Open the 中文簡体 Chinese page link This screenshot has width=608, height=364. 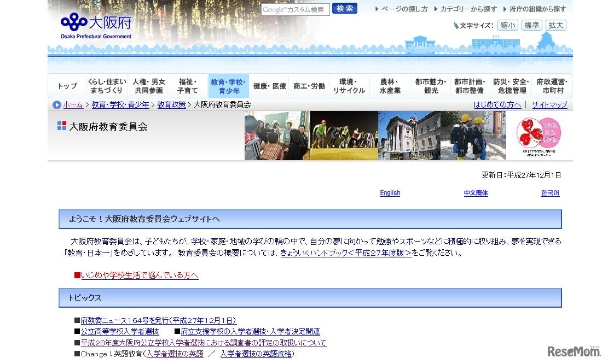[x=475, y=193]
